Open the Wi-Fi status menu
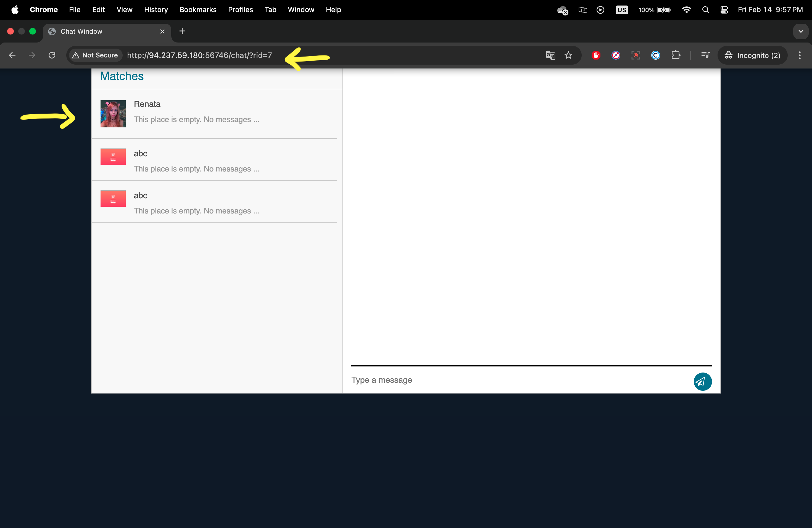This screenshot has height=528, width=812. pos(686,10)
